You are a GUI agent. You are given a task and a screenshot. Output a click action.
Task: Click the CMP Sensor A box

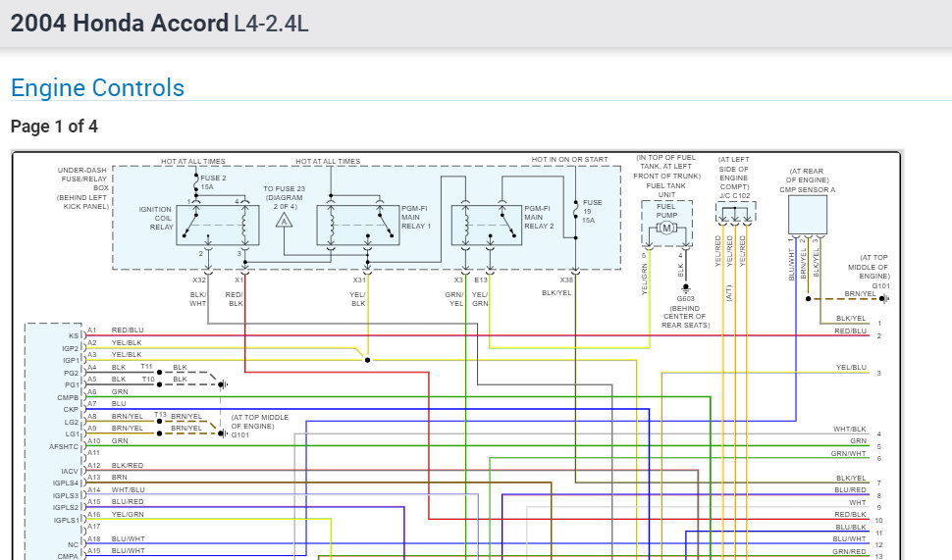point(808,215)
